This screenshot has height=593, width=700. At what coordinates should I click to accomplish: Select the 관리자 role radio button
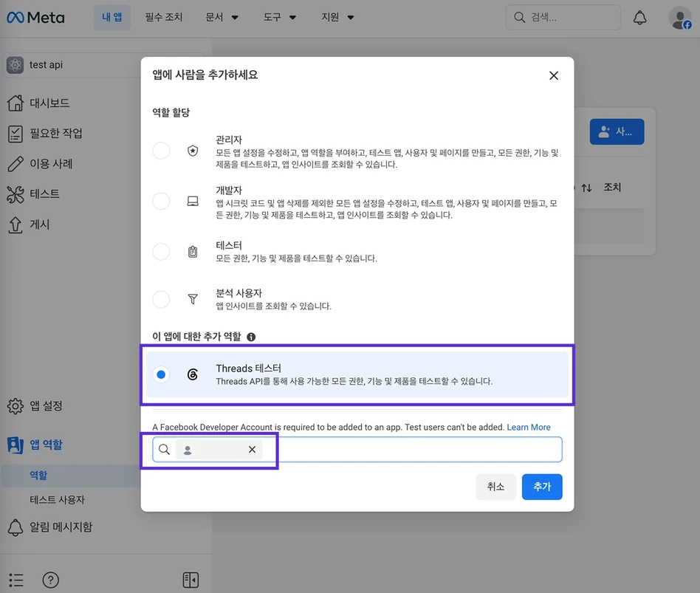point(161,151)
